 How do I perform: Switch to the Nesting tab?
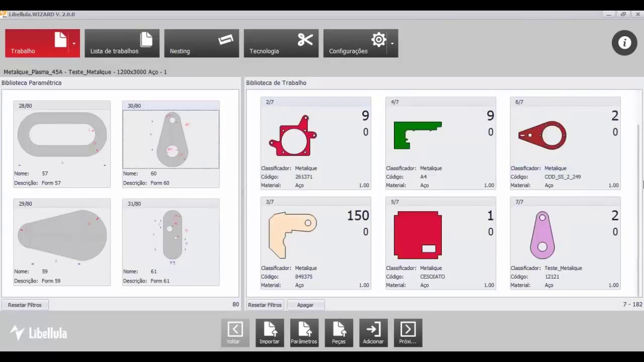coord(201,43)
